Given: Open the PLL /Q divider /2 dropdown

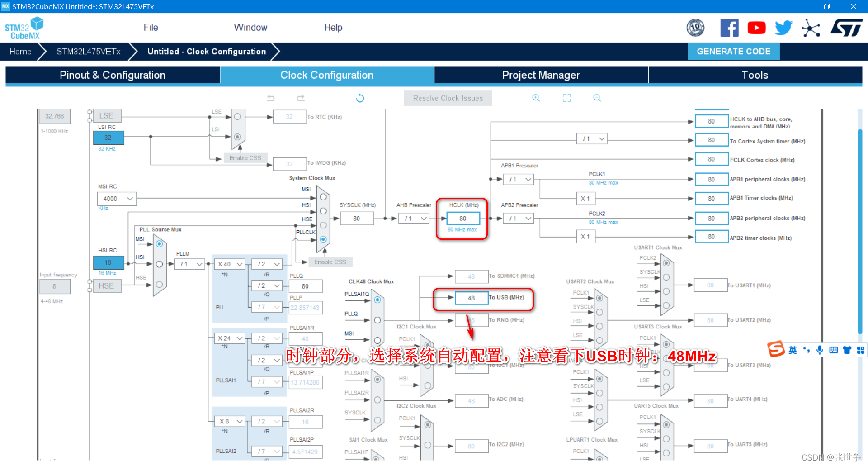Looking at the screenshot, I should (x=267, y=286).
